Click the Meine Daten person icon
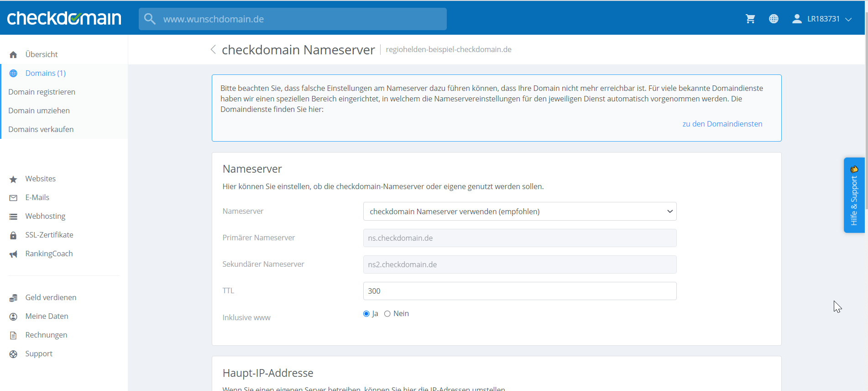Viewport: 868px width, 391px height. 13,317
